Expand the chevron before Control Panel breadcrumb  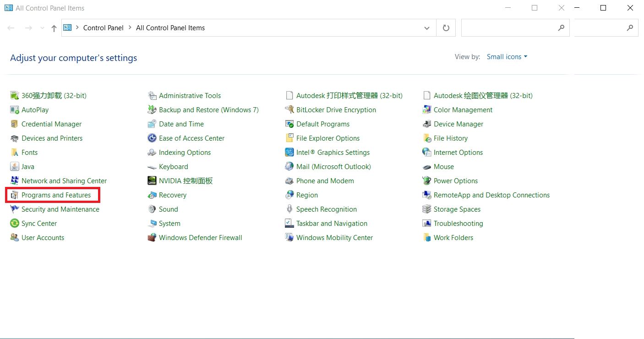(x=77, y=28)
